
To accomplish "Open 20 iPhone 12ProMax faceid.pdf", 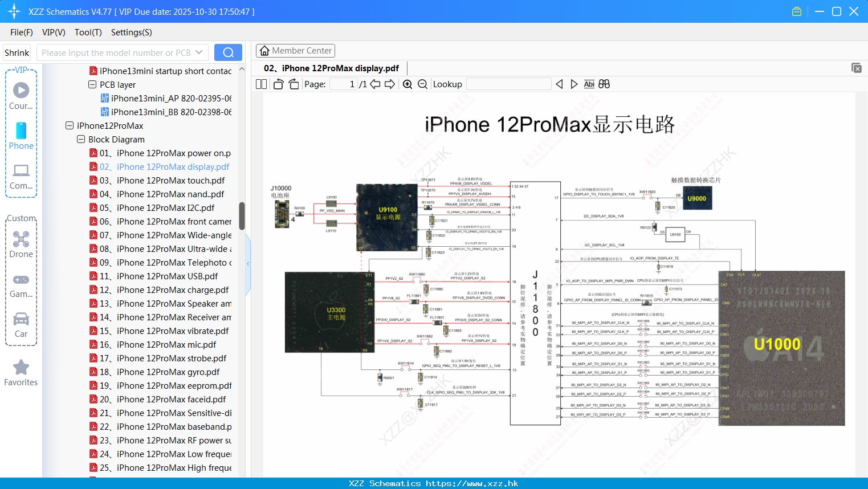I will pos(158,399).
